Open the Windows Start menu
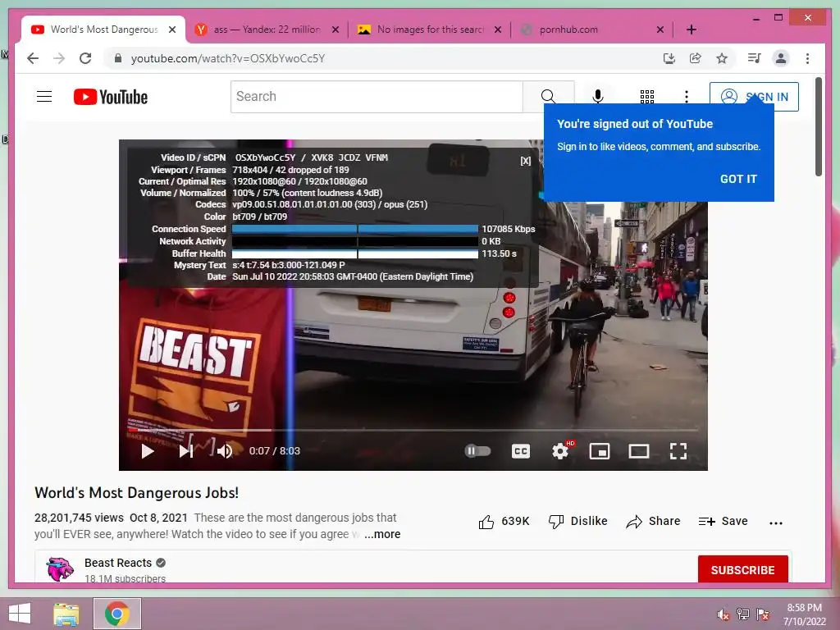 click(x=20, y=614)
